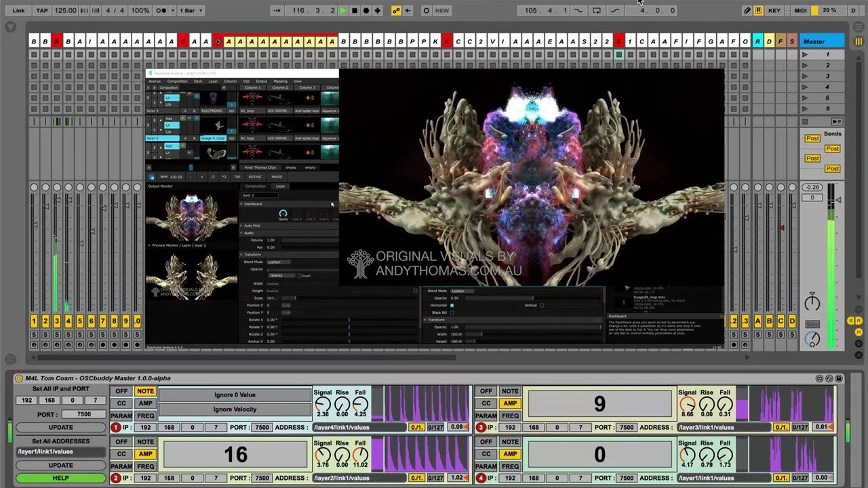Click the green HELP button
Image resolution: width=868 pixels, height=488 pixels.
pos(60,479)
